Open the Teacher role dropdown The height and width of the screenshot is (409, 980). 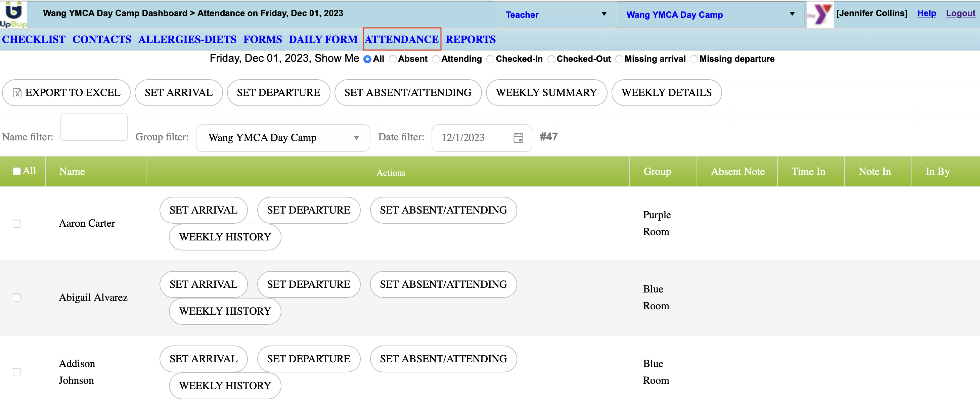point(555,14)
